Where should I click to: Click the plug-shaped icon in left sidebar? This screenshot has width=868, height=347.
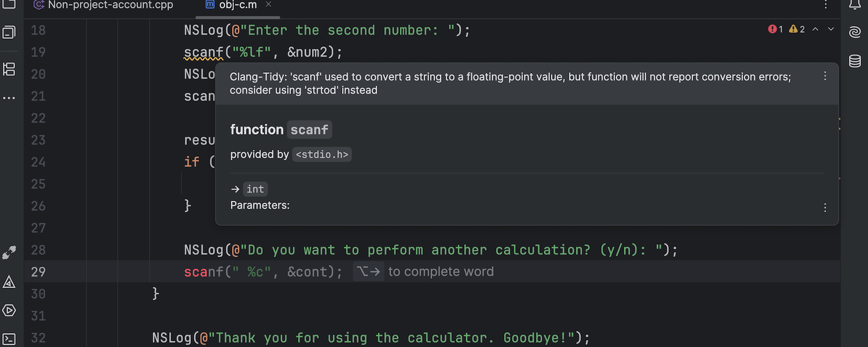click(9, 253)
